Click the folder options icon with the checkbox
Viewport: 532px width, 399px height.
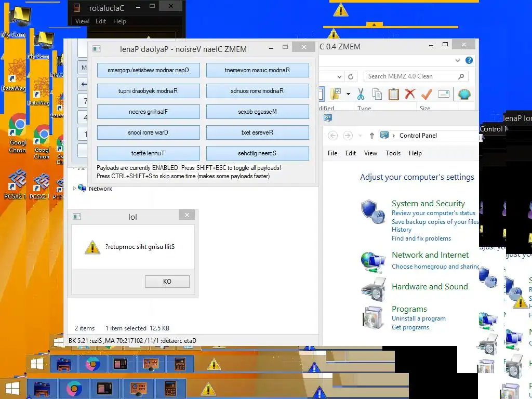[336, 94]
